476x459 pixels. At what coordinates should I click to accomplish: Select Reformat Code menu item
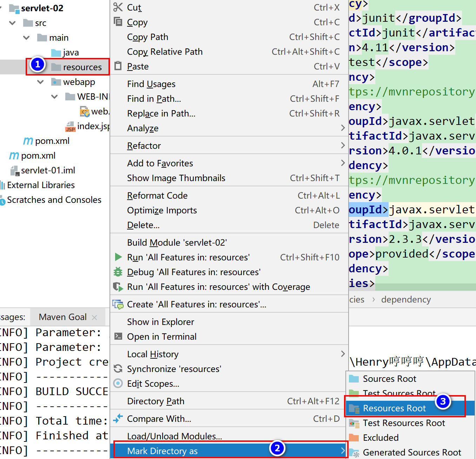229,195
